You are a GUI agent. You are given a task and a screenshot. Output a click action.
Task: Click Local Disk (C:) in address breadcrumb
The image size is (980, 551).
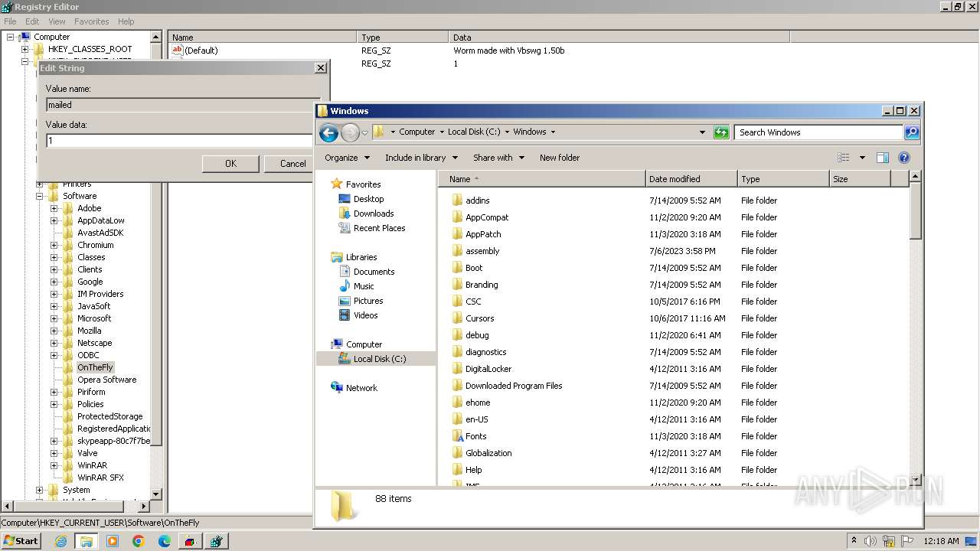(473, 132)
